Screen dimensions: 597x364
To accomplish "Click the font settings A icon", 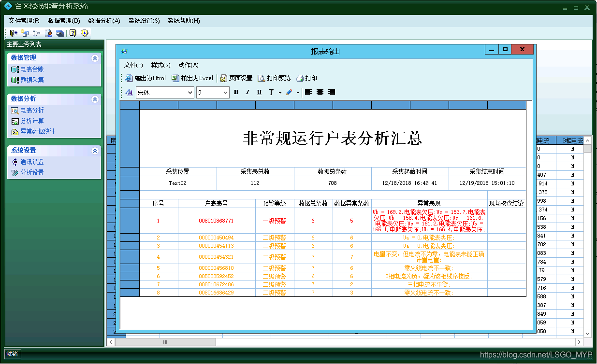I will [x=128, y=92].
